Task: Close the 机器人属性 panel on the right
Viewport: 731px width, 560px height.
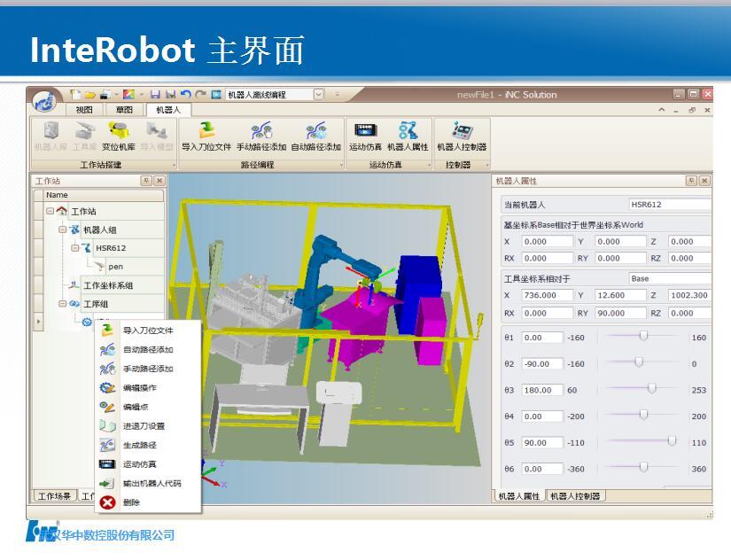Action: 704,181
